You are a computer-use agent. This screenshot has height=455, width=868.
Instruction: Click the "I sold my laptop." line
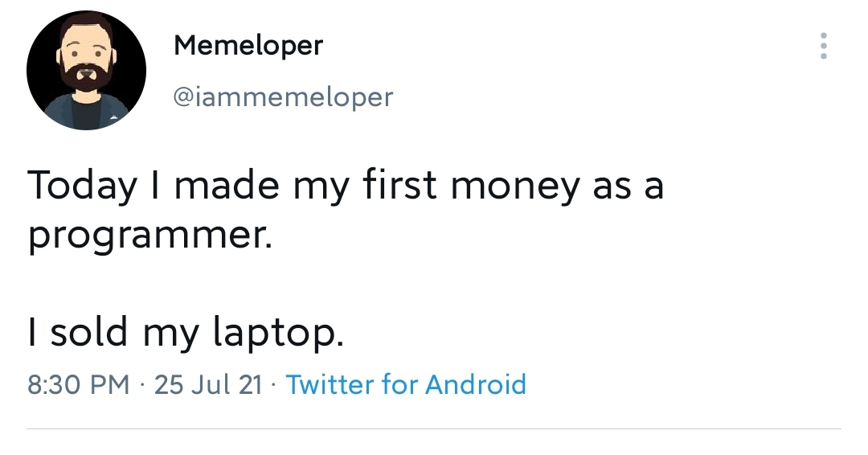pos(186,330)
